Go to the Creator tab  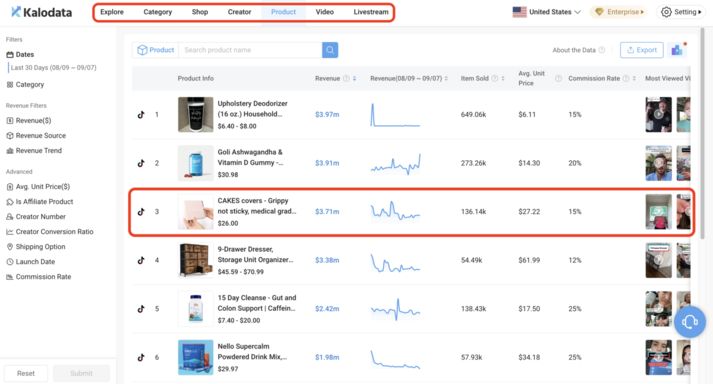(239, 12)
